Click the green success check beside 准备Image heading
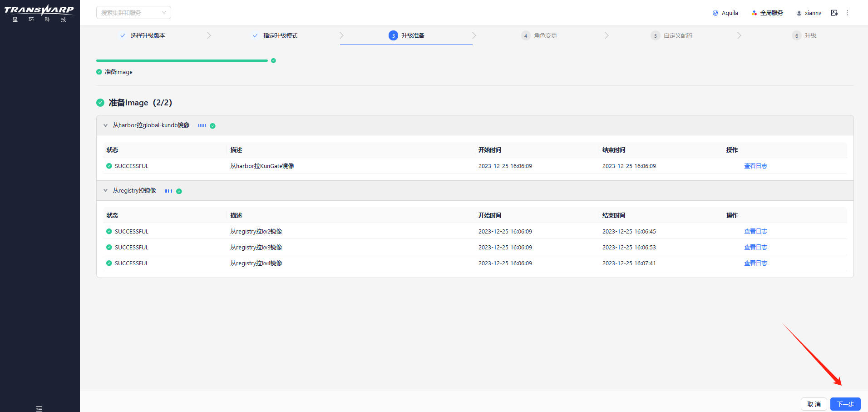This screenshot has width=868, height=412. (100, 103)
